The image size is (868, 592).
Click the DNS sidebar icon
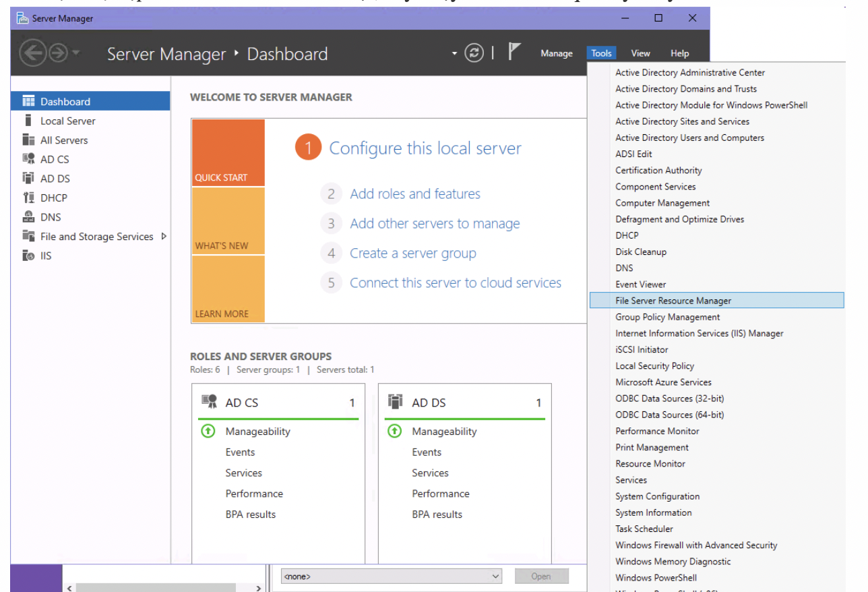(28, 217)
